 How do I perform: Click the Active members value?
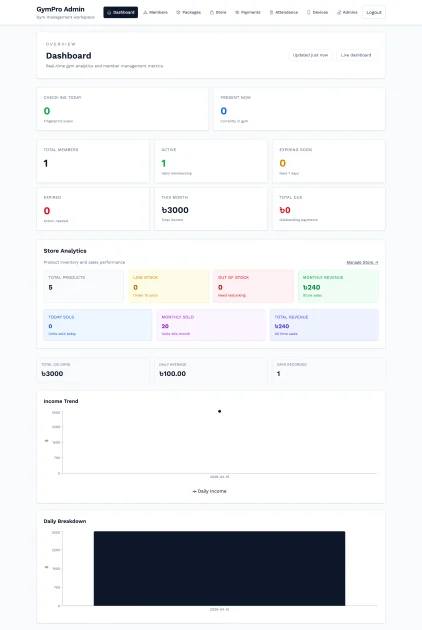point(164,163)
